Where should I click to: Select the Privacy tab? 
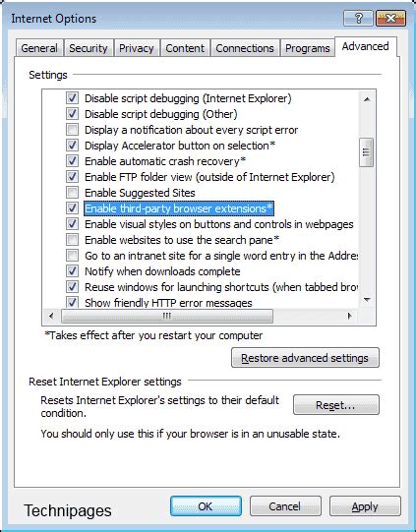136,48
